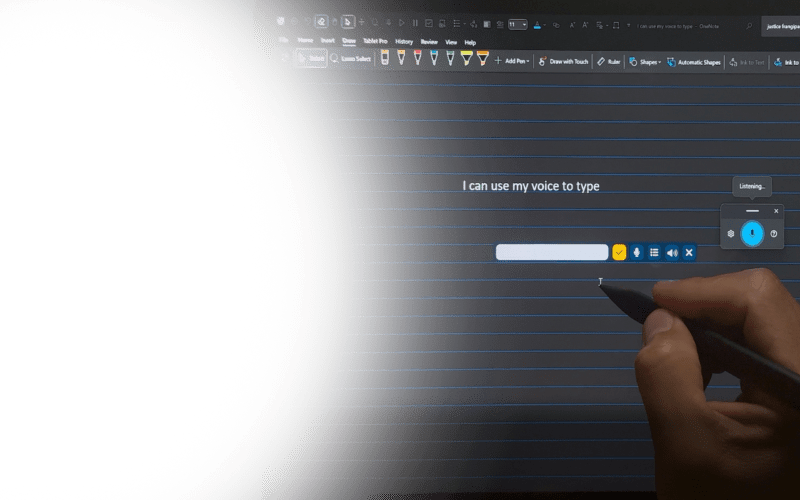Click the speaker icon on floating toolbar
Viewport: 800px width, 500px height.
pyautogui.click(x=672, y=253)
